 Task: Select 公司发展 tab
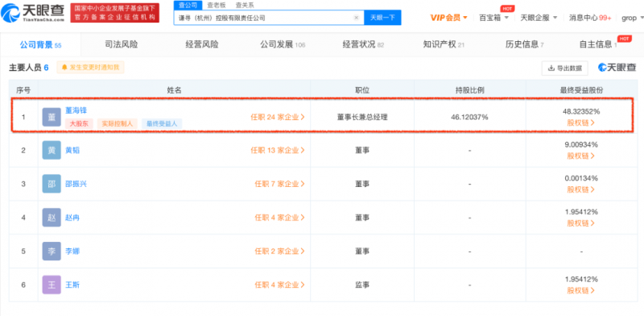click(283, 45)
